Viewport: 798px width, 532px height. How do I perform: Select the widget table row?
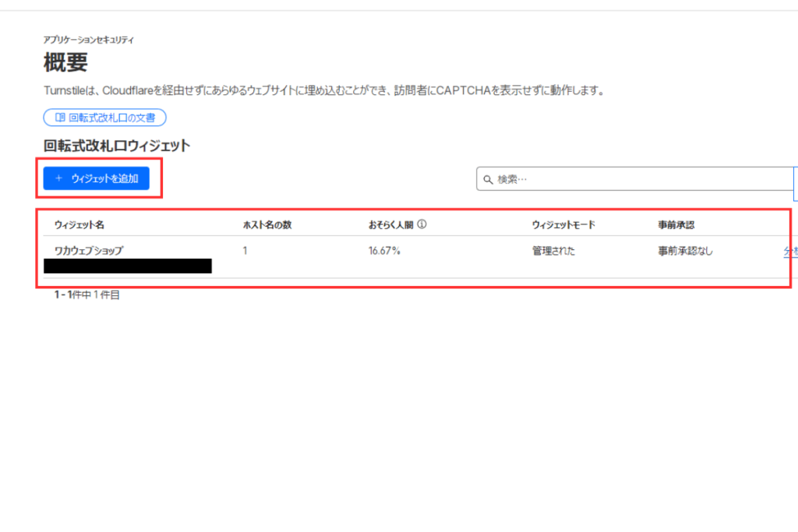point(312,253)
